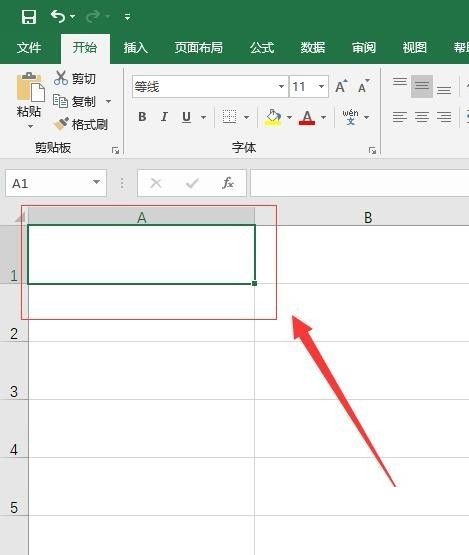This screenshot has height=555, width=469.
Task: Click the 粘贴 paste clipboard icon
Action: click(x=30, y=87)
